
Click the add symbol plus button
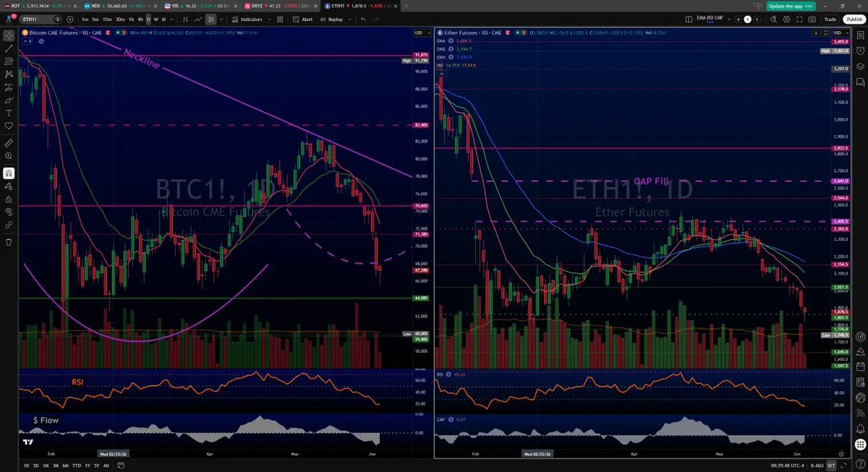point(69,19)
